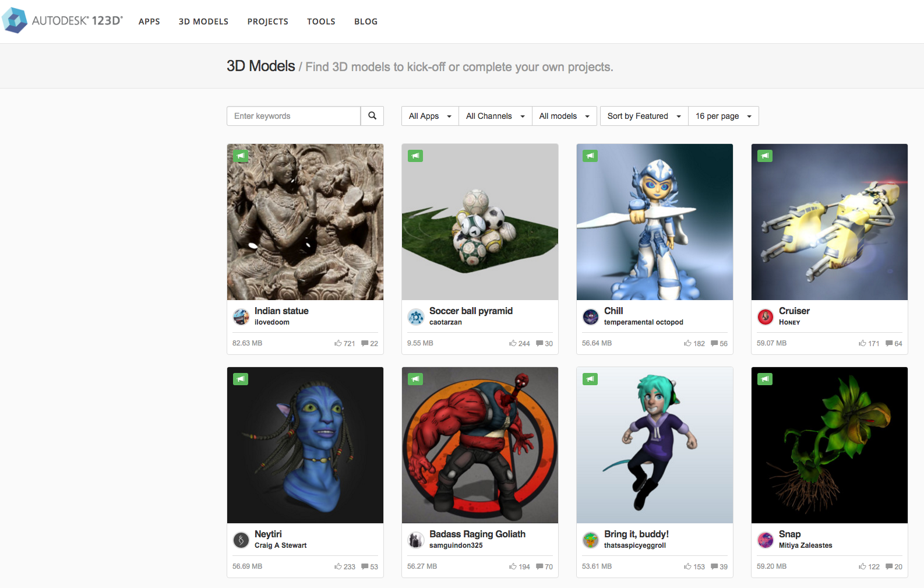Open the Indian statue title link
Image resolution: width=924 pixels, height=588 pixels.
click(x=281, y=311)
